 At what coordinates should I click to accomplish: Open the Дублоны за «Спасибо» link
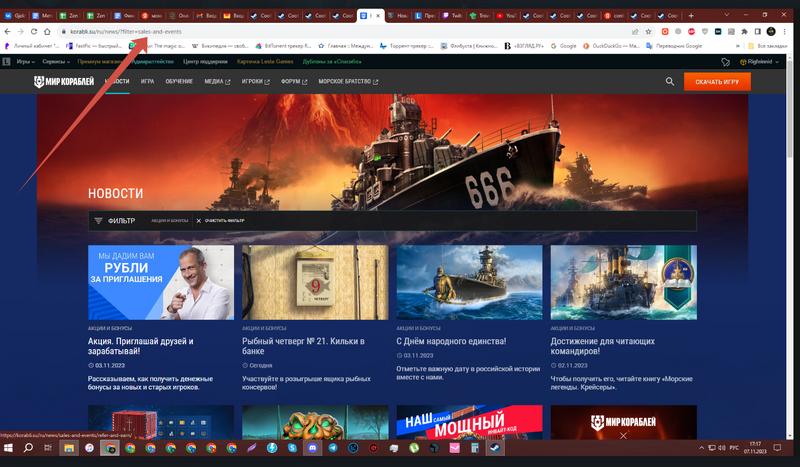pos(332,62)
